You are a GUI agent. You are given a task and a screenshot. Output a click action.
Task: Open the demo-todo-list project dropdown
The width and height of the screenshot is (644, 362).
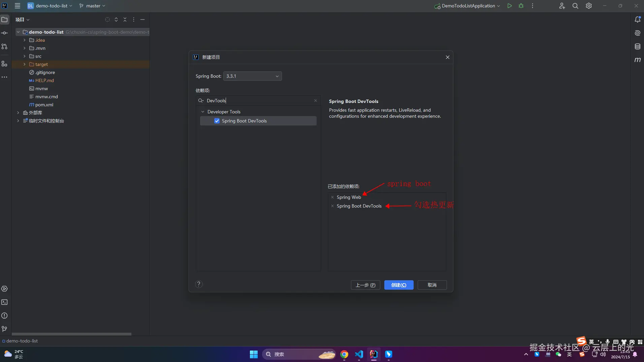tap(50, 6)
